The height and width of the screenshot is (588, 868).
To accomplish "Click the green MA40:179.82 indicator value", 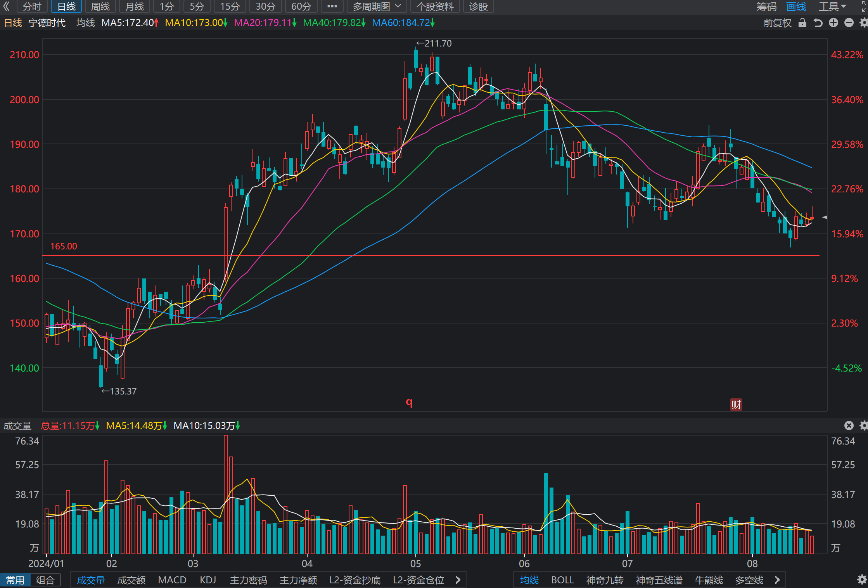I will pos(334,23).
